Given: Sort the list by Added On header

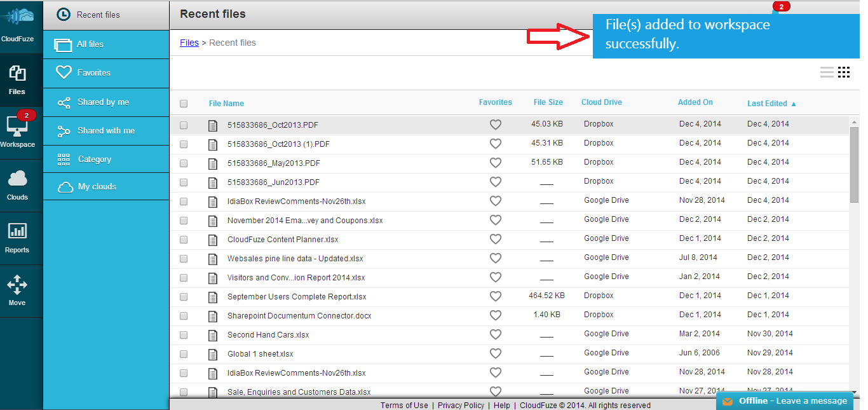Looking at the screenshot, I should 695,102.
